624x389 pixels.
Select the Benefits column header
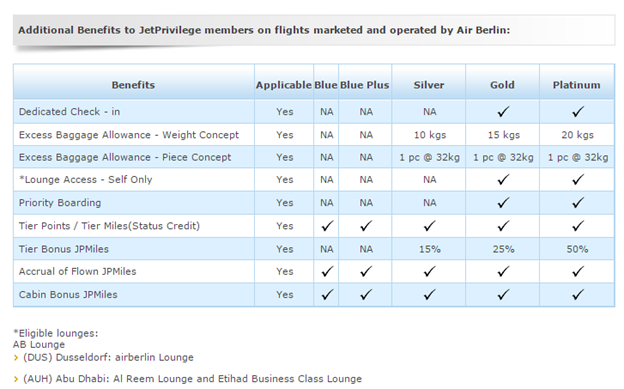pos(133,85)
